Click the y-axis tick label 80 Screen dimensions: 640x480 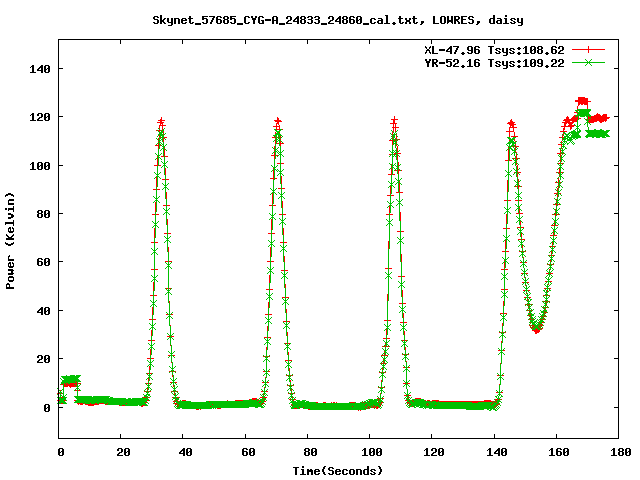43,214
